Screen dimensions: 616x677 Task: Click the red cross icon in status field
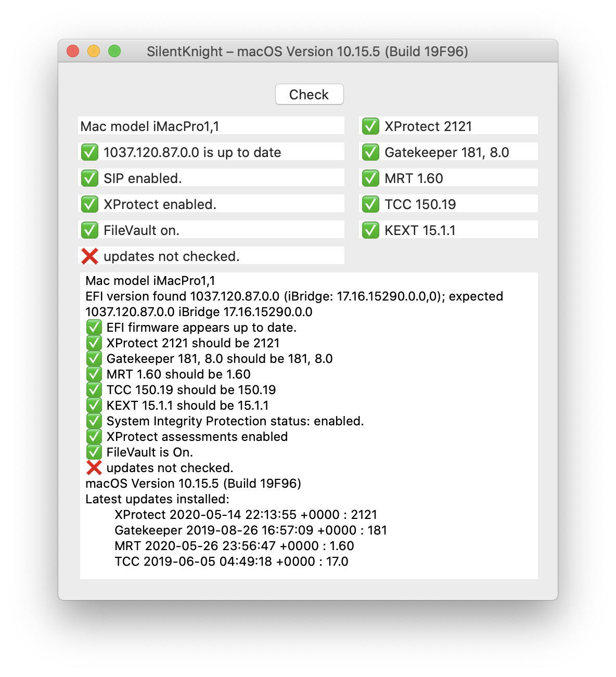pos(89,256)
